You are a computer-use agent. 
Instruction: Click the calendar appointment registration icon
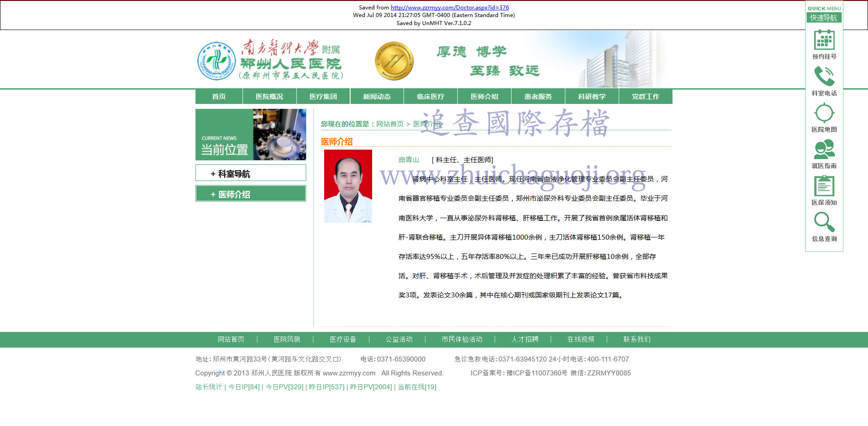[x=824, y=41]
